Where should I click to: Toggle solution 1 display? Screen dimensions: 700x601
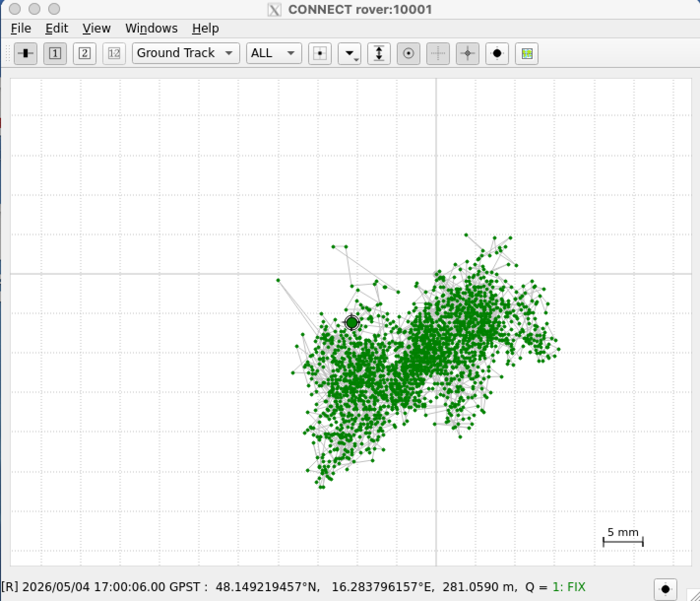(55, 53)
